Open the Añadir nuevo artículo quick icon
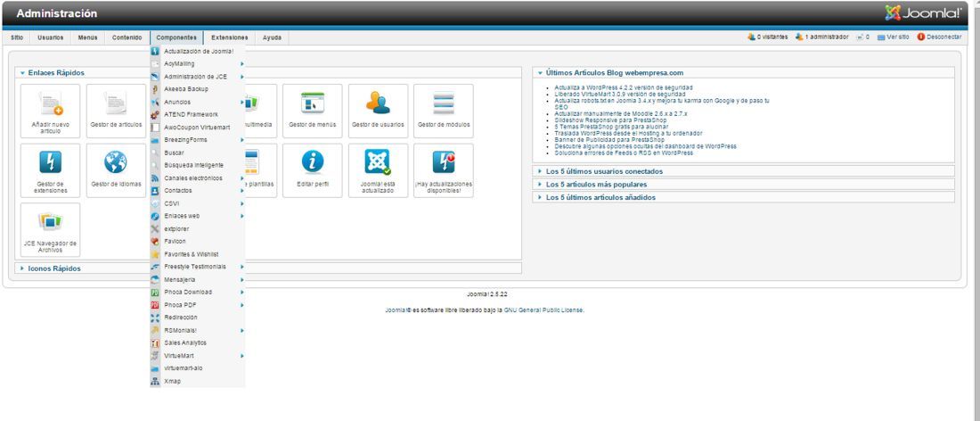 51,111
